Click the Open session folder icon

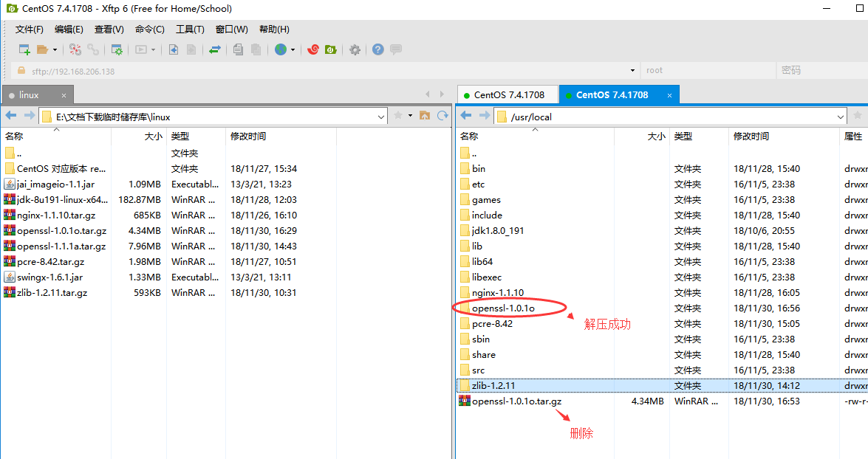click(x=43, y=49)
